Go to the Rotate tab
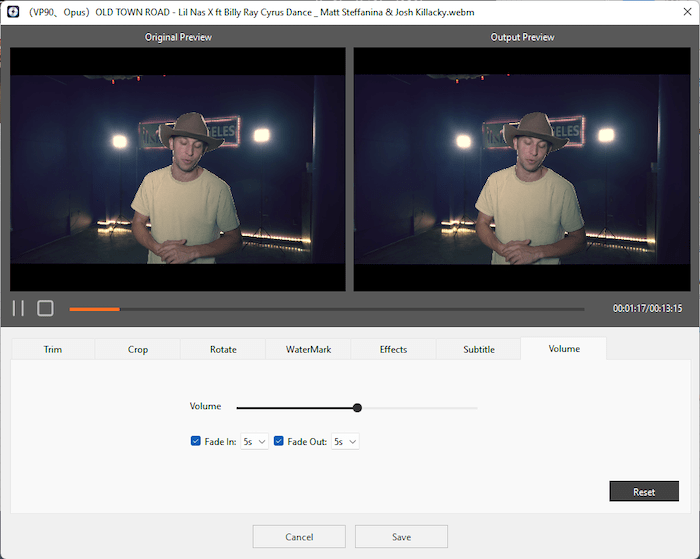The height and width of the screenshot is (559, 700). pos(223,349)
